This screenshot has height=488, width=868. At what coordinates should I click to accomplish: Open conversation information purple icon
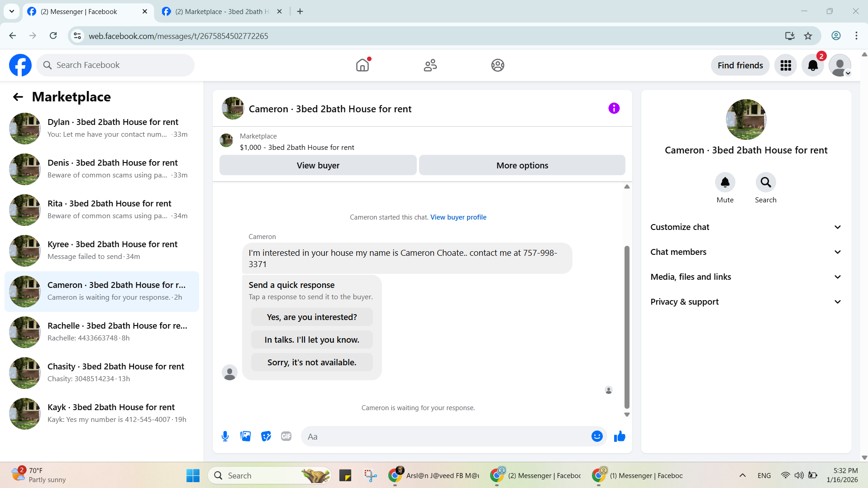point(614,108)
